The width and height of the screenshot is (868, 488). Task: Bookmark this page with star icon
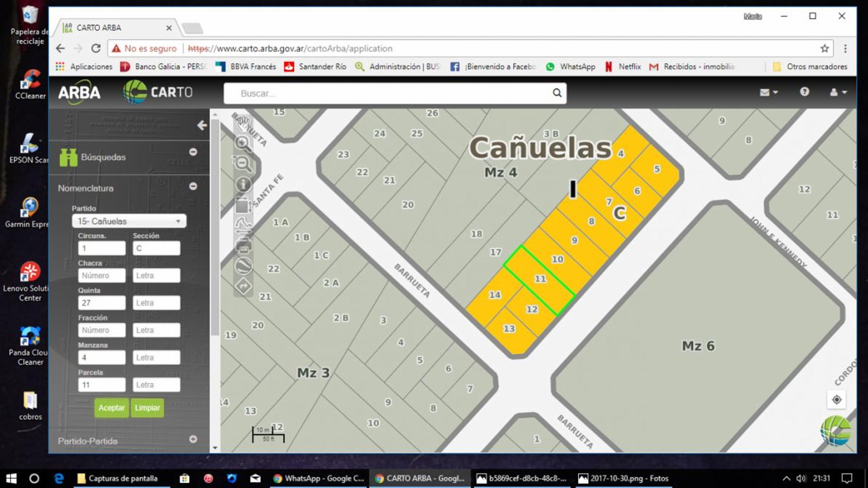(824, 48)
